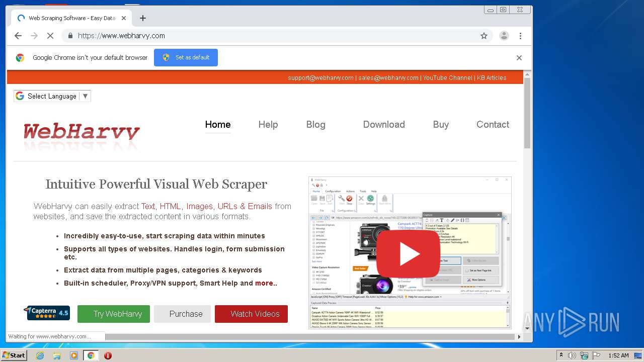Stop loading the page
Viewport: 644px width, 362px height.
tap(50, 36)
